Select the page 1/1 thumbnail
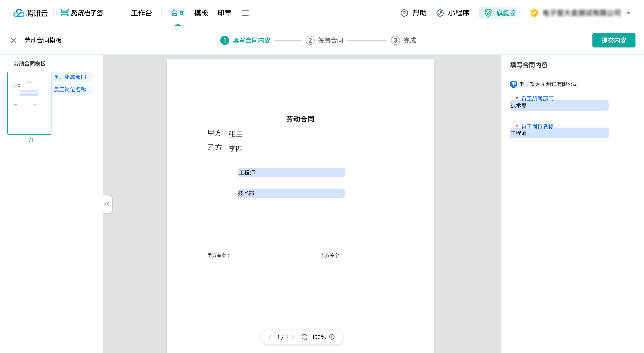This screenshot has width=644, height=353. coord(29,103)
